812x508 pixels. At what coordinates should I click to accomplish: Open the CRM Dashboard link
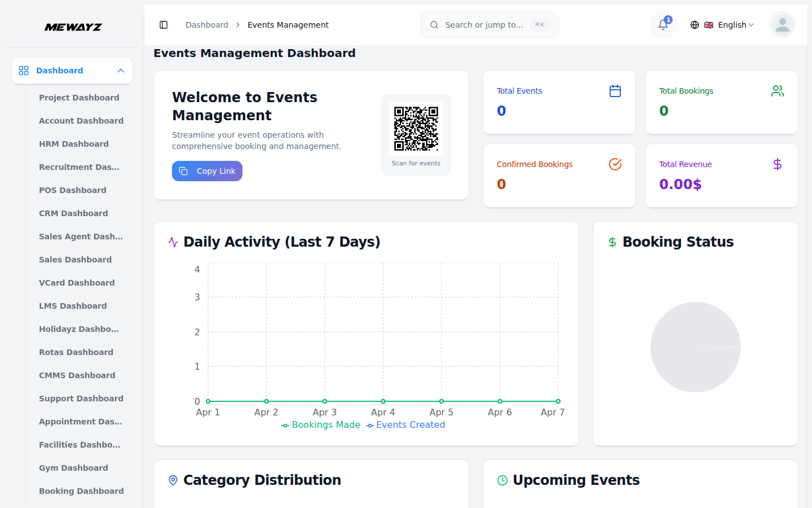coord(73,213)
